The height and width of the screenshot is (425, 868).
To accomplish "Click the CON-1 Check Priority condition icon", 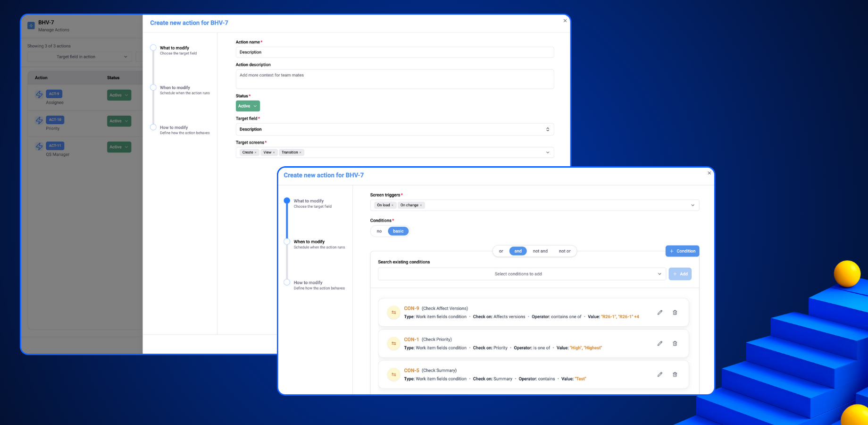I will coord(394,343).
